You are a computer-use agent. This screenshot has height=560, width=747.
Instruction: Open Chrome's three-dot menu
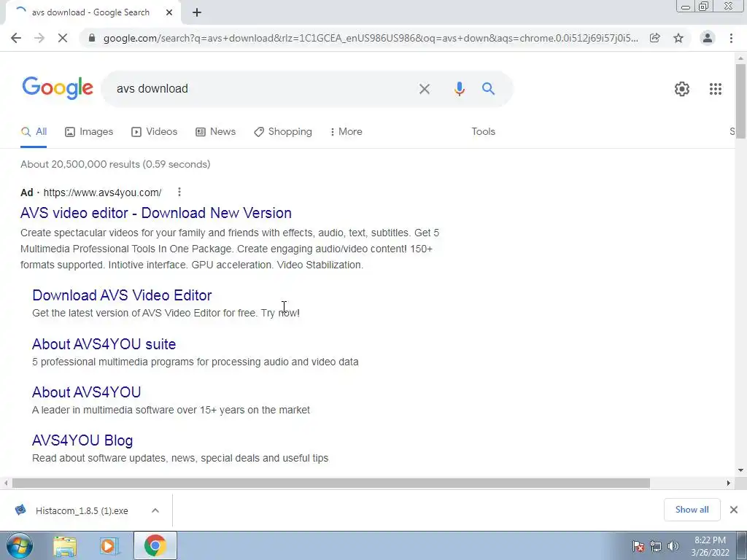pyautogui.click(x=731, y=38)
